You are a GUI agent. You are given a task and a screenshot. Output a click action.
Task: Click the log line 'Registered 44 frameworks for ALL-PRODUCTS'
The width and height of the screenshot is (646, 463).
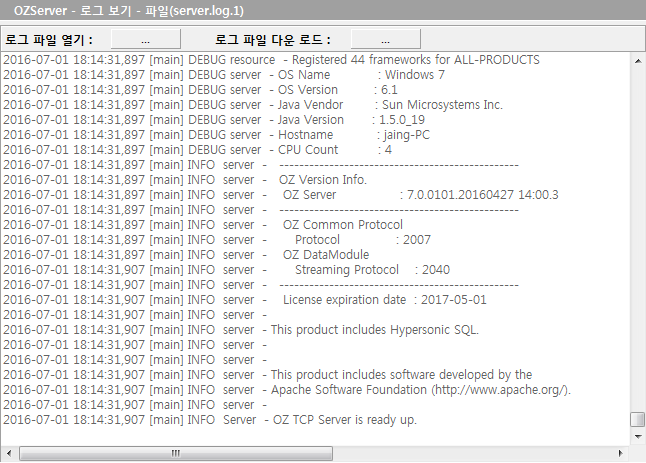click(271, 60)
